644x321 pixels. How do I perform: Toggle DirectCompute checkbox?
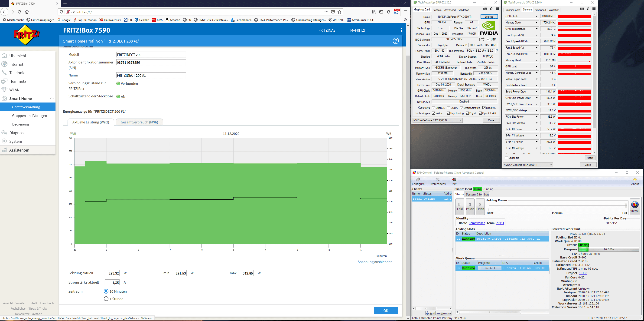tap(462, 108)
